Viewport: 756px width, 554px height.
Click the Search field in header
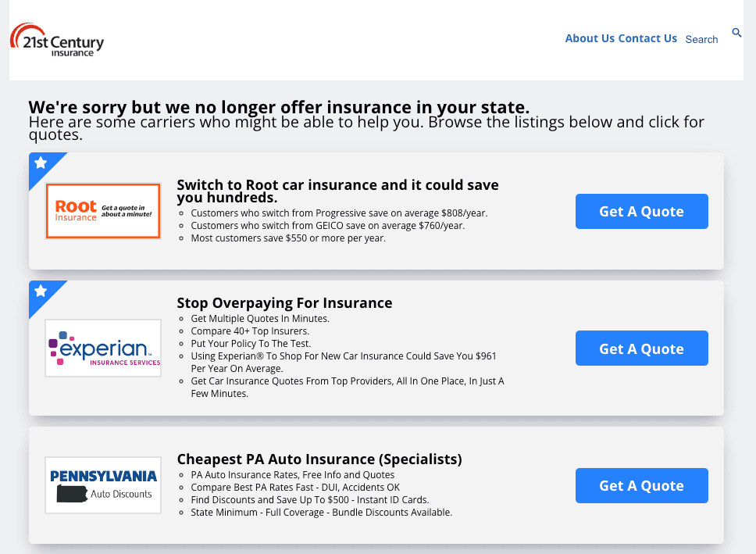point(701,40)
